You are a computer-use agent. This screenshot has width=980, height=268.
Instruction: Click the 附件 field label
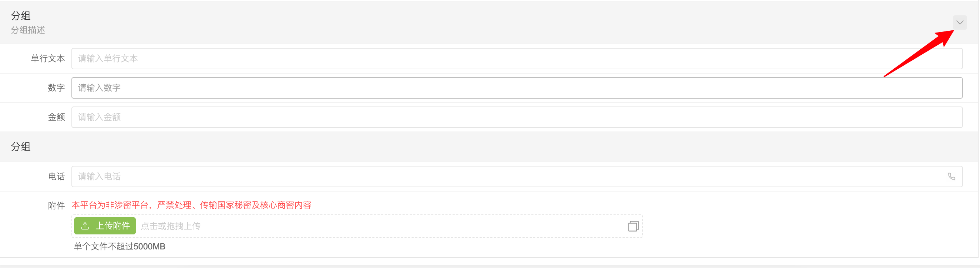[x=56, y=205]
